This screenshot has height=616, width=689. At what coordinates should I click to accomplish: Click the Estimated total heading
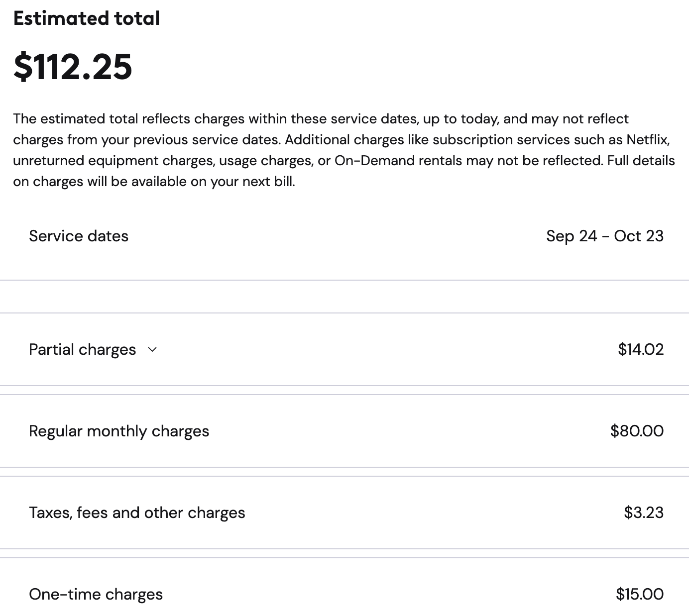pyautogui.click(x=87, y=18)
